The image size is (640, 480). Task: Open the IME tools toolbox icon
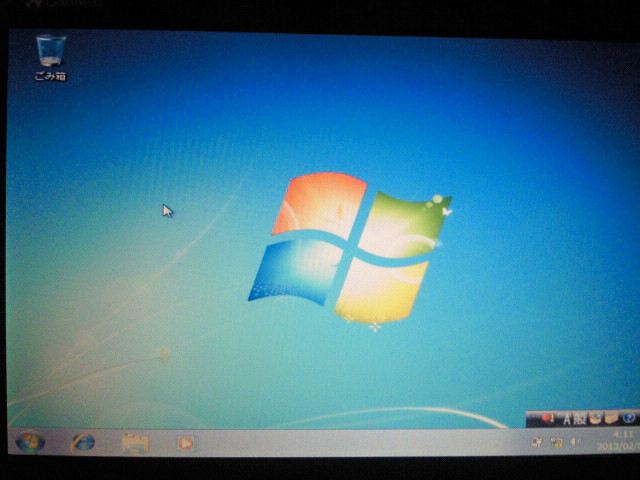tap(611, 419)
